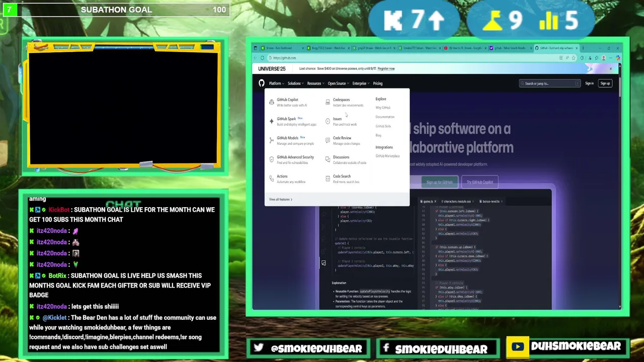Close the Universe '25 promo banner

pyautogui.click(x=610, y=69)
